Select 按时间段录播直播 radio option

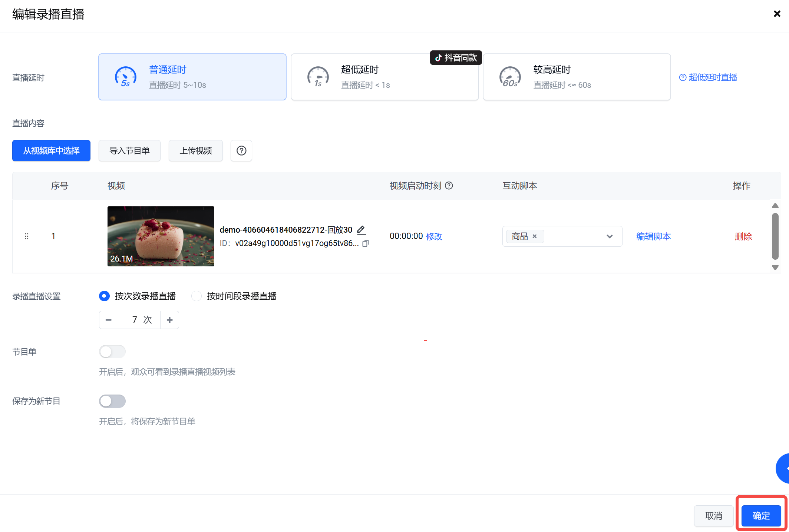(197, 296)
